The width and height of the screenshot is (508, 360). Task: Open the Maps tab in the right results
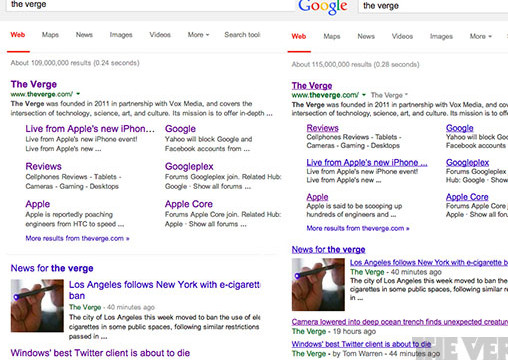click(332, 36)
